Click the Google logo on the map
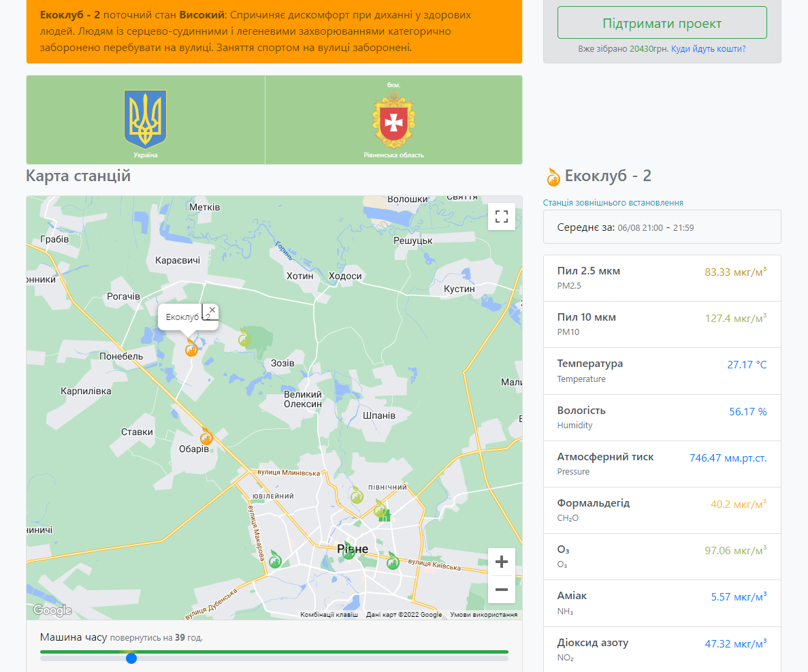This screenshot has width=808, height=672. pyautogui.click(x=52, y=610)
